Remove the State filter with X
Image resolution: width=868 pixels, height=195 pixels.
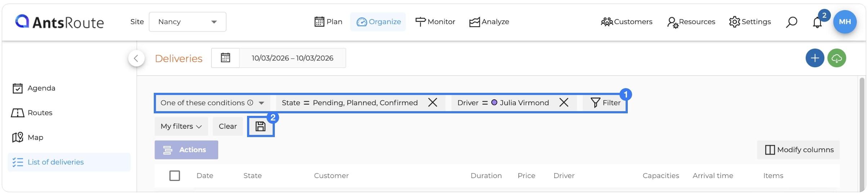click(433, 103)
